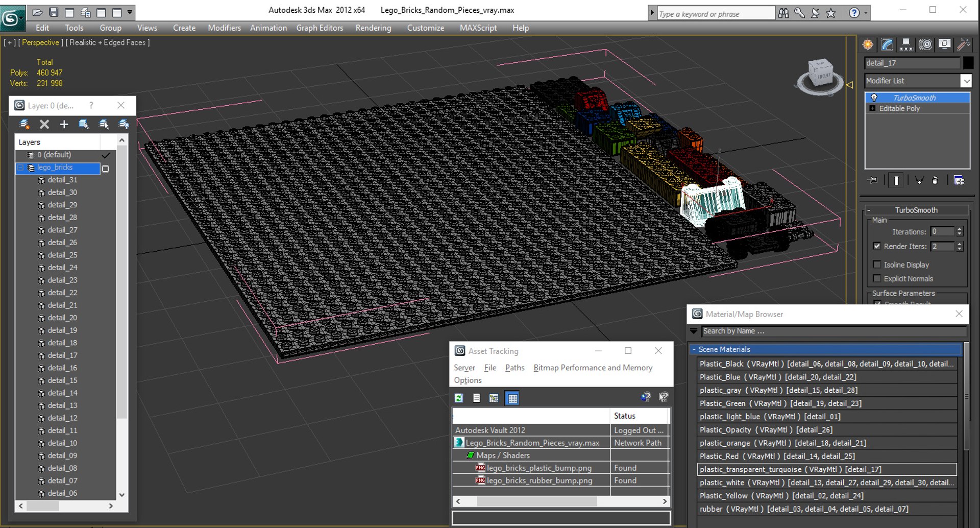The height and width of the screenshot is (528, 980).
Task: Collapse the lego_bricks layer tree
Action: click(x=20, y=167)
